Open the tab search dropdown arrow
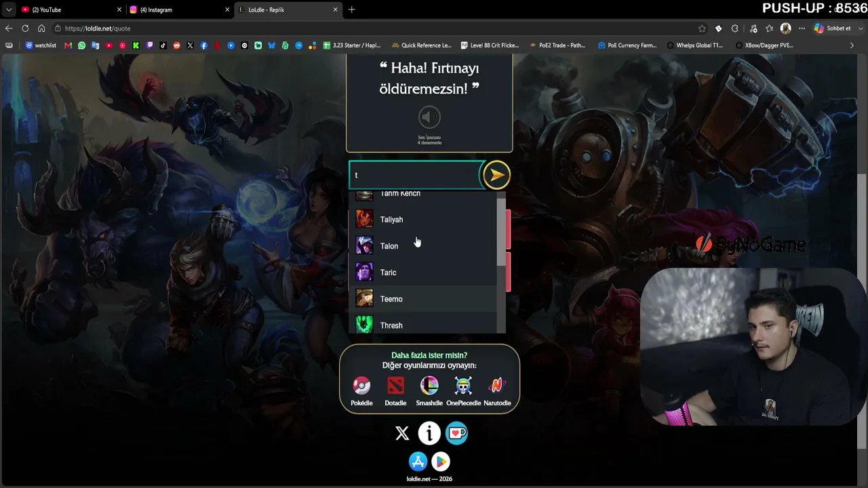 coord(9,9)
